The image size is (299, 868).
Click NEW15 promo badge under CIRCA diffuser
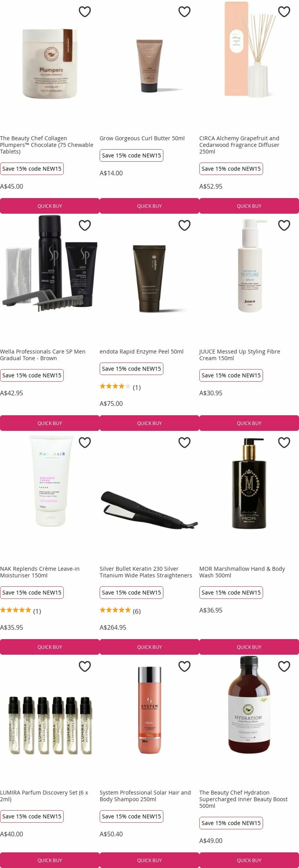(x=231, y=169)
